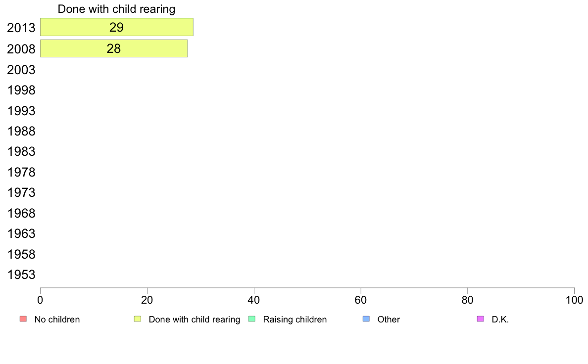Image resolution: width=588 pixels, height=364 pixels.
Task: Click the 1953 year label
Action: point(21,275)
